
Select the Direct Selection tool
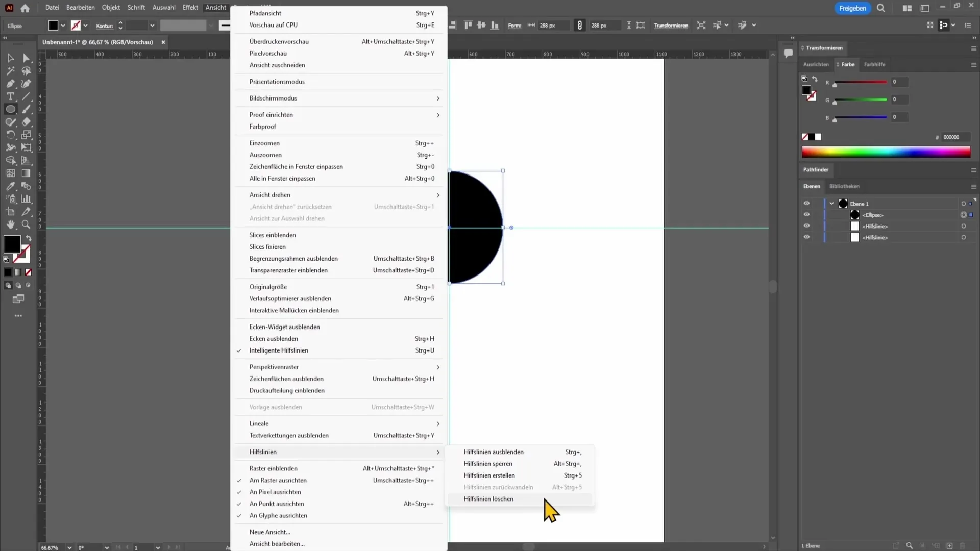pyautogui.click(x=27, y=58)
